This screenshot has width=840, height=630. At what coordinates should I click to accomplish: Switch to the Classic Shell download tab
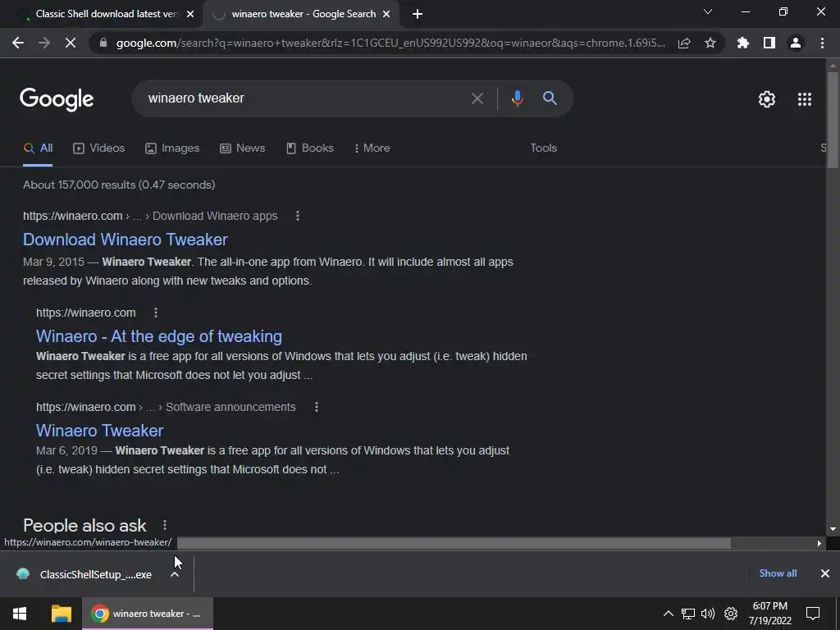click(x=107, y=15)
